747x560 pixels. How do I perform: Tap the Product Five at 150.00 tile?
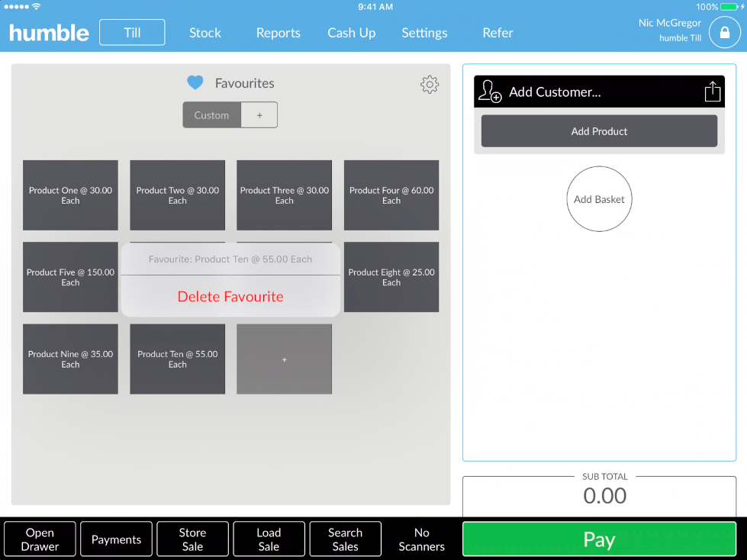click(70, 277)
